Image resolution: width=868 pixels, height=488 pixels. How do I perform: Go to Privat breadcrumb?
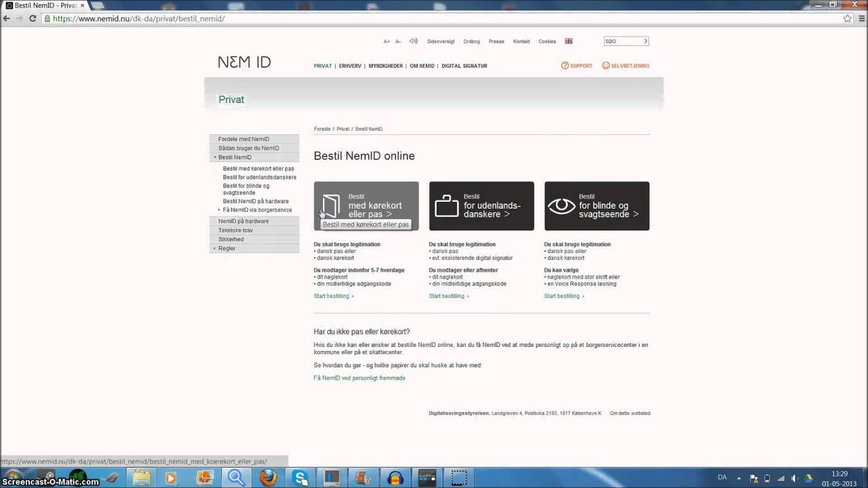343,129
